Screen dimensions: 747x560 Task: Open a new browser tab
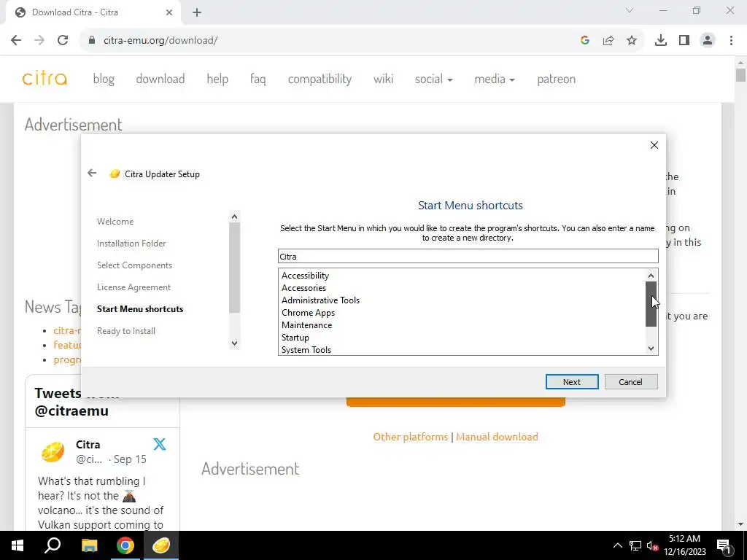point(197,13)
